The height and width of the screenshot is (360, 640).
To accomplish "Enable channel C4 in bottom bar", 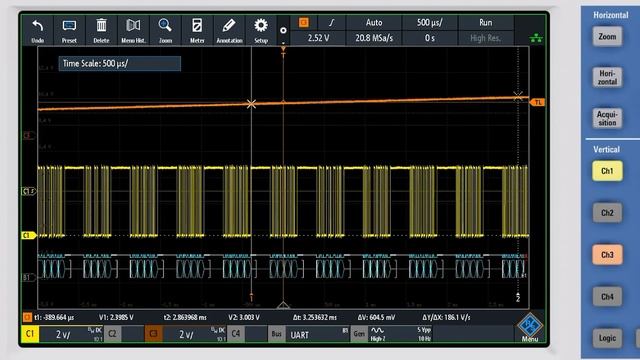I will coord(236,334).
